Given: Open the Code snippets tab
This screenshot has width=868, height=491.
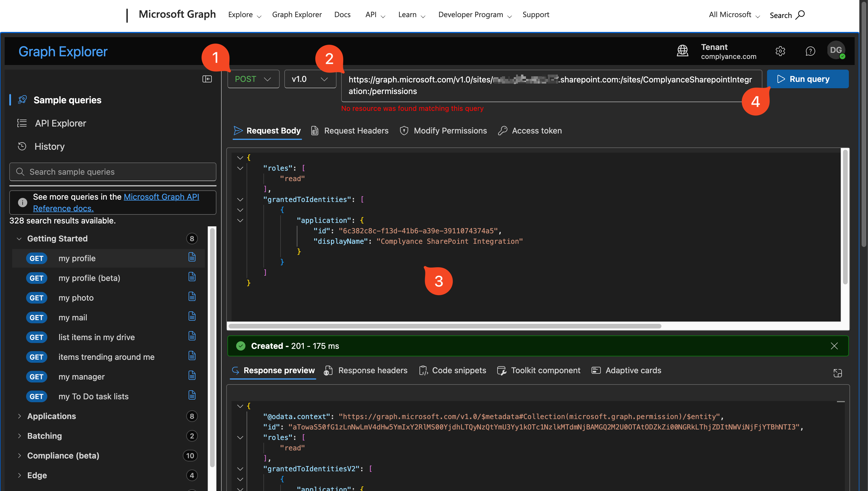Looking at the screenshot, I should pos(452,370).
